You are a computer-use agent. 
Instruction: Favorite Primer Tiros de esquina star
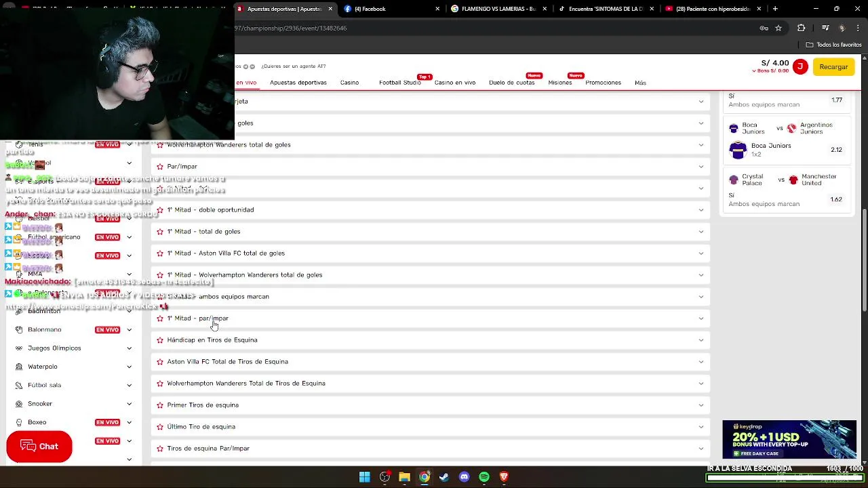(160, 405)
